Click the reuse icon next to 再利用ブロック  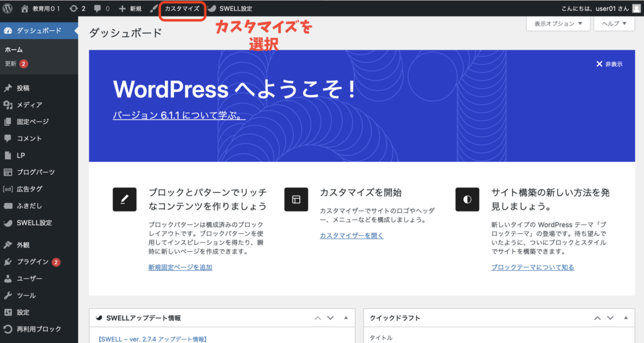click(x=8, y=329)
